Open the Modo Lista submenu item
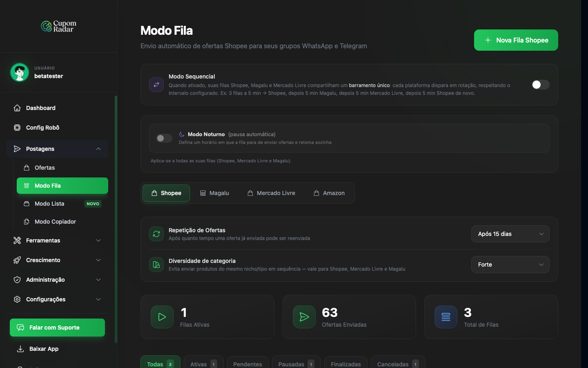The height and width of the screenshot is (368, 588). click(62, 204)
